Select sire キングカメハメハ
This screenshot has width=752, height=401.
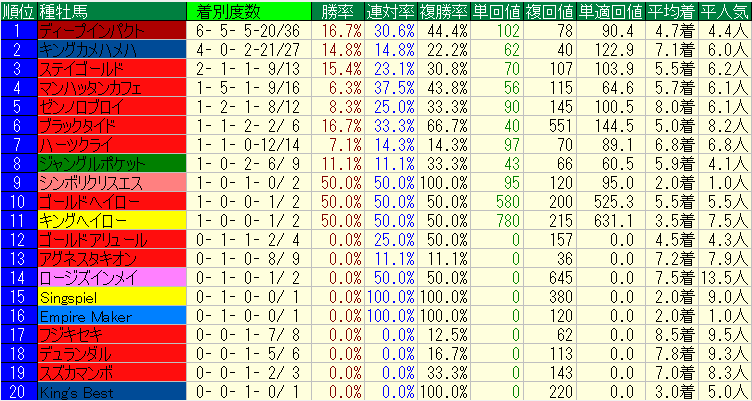(112, 50)
